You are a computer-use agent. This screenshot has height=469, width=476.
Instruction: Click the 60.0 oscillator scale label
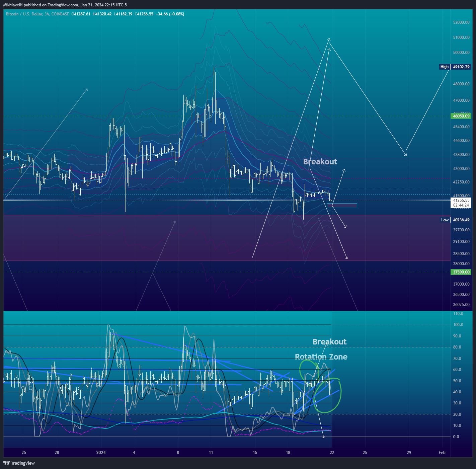pos(457,370)
